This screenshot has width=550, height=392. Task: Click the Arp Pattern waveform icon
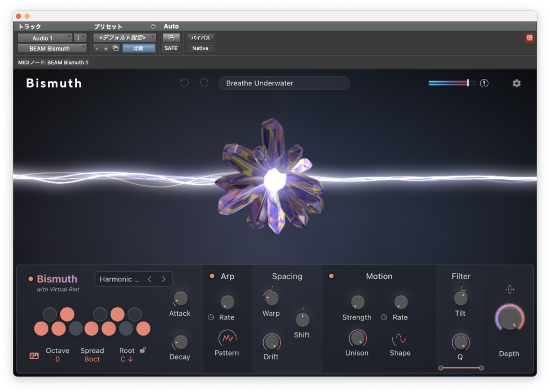tap(227, 338)
